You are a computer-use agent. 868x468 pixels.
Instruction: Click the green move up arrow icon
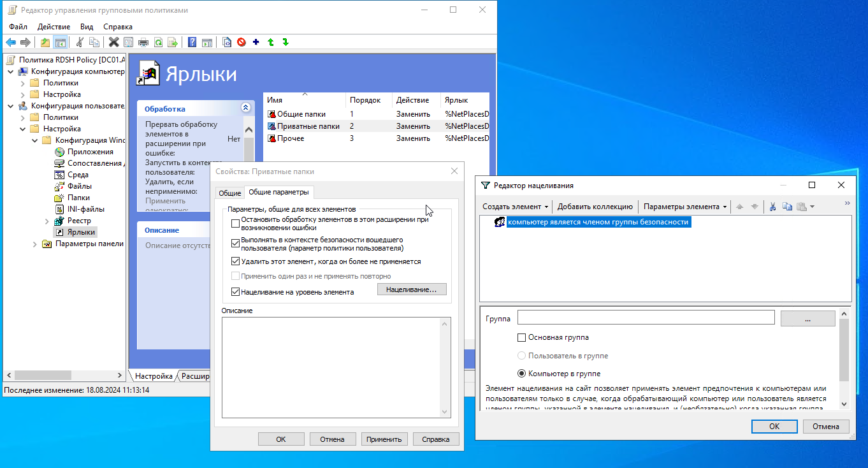271,42
